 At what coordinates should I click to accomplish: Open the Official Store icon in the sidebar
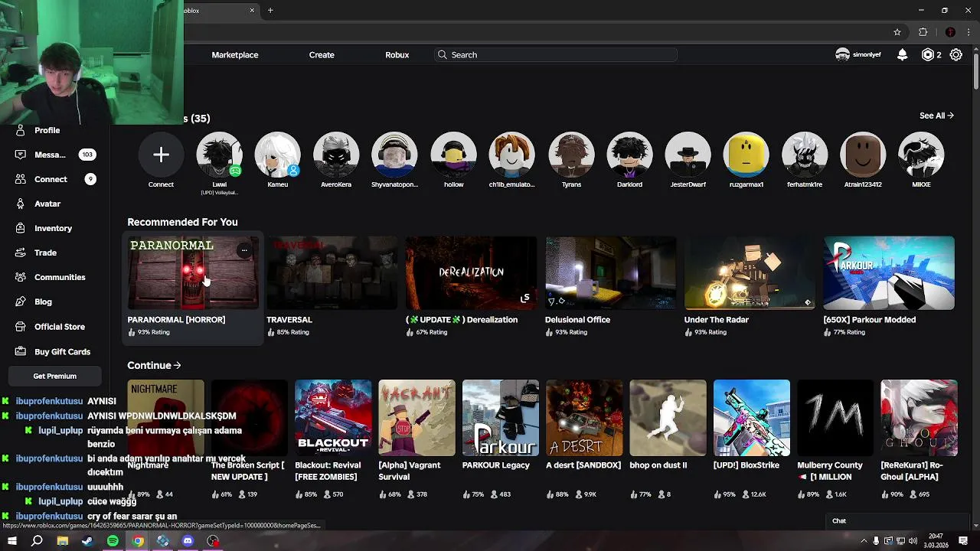point(21,327)
